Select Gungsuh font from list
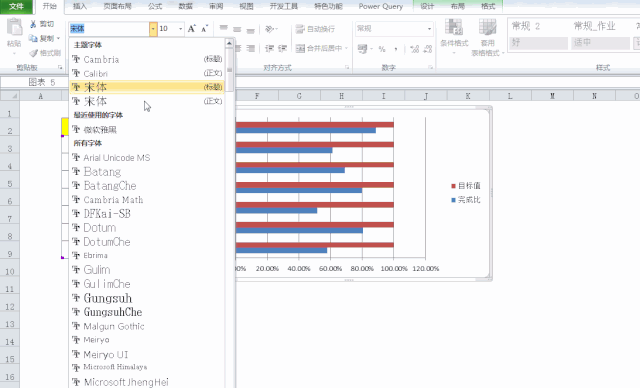This screenshot has width=640, height=388. point(147,298)
